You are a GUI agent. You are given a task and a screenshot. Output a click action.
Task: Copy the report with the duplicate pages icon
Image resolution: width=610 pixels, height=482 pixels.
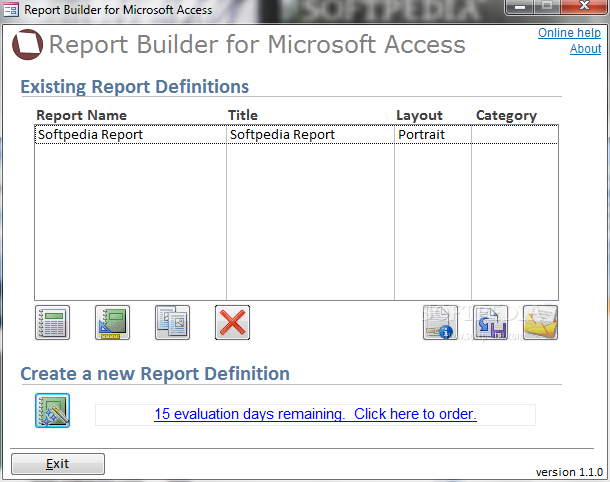pos(172,323)
